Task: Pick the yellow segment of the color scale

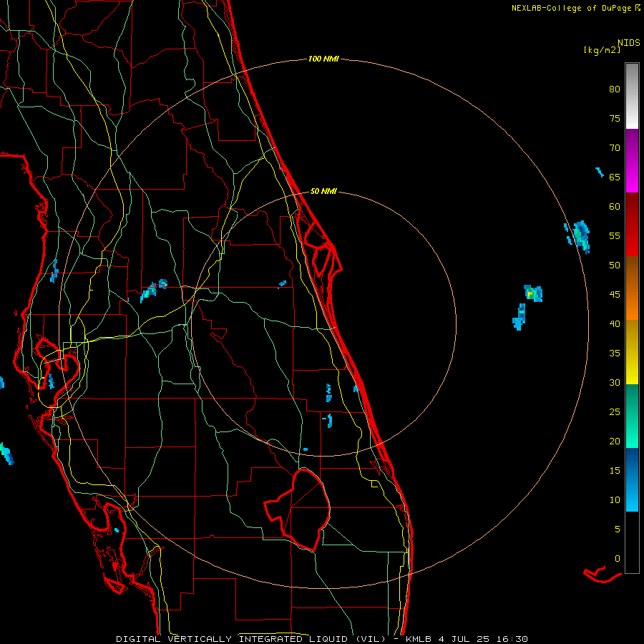Action: (x=632, y=352)
